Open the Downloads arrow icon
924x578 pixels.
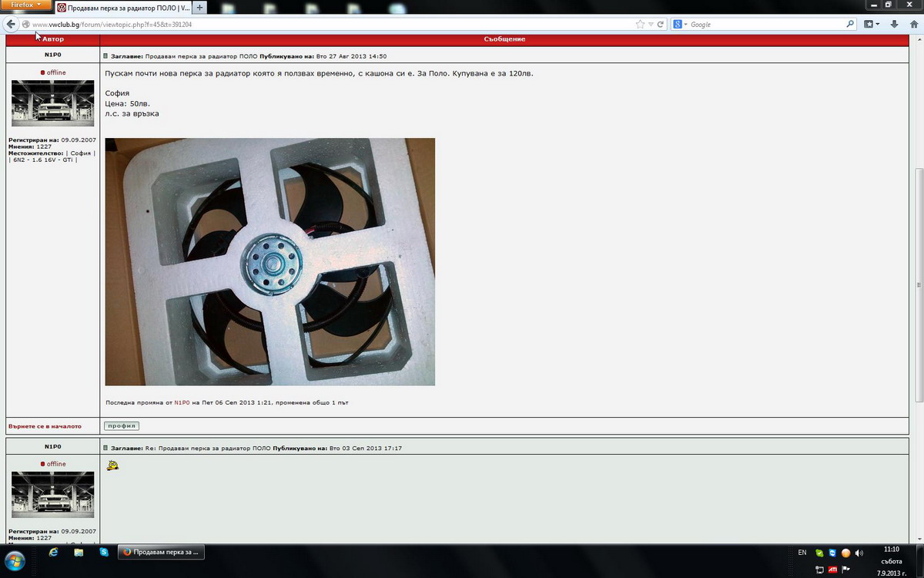894,25
